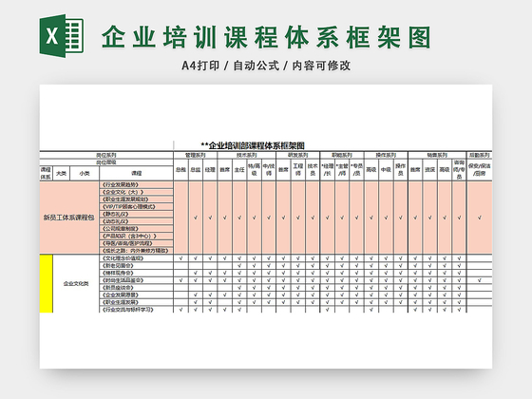Select the 操作系列 header cell
The image size is (532, 399).
pos(386,155)
